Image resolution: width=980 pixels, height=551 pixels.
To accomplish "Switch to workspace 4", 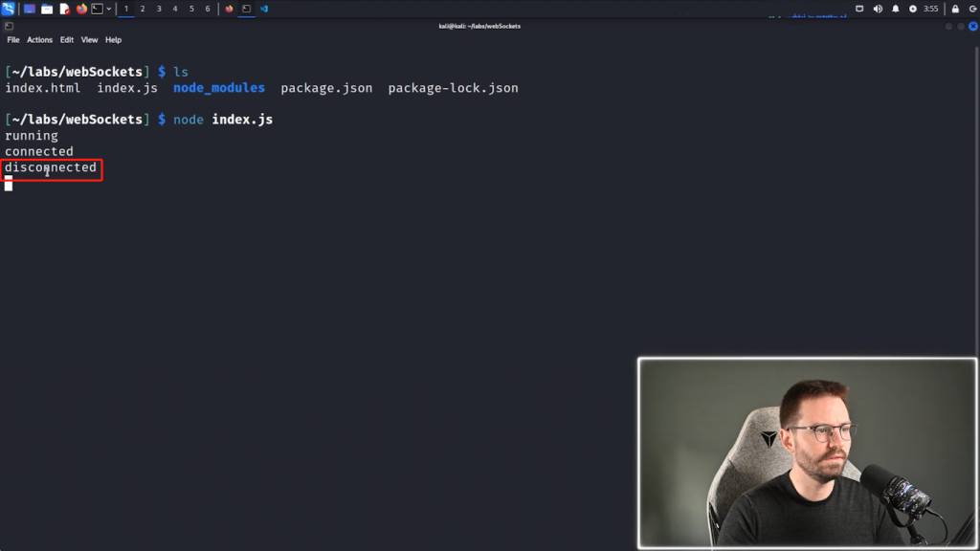I will [x=175, y=9].
